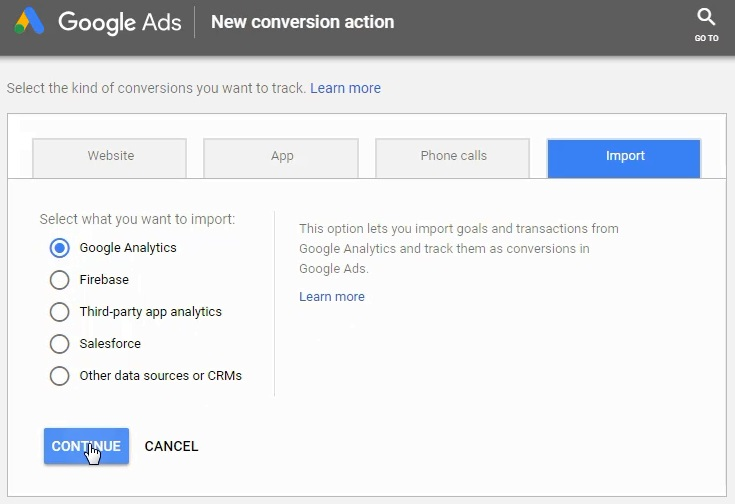Click the CANCEL button
The image size is (735, 504).
171,446
